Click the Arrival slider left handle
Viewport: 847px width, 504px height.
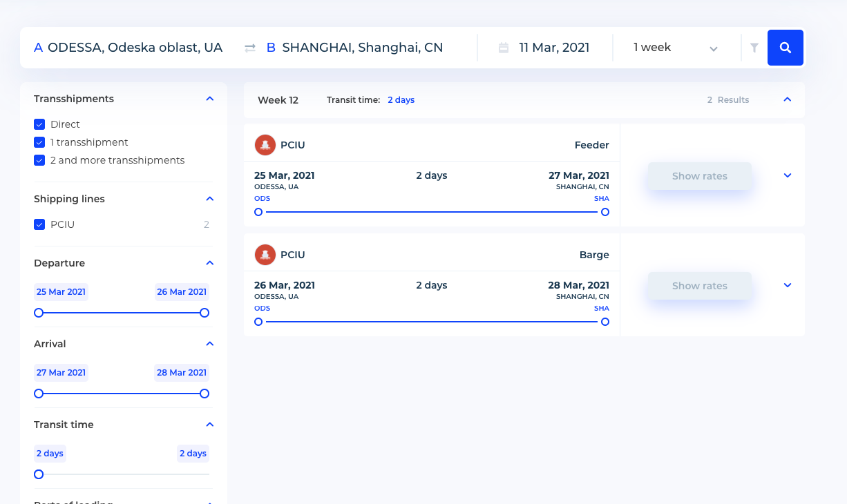(39, 394)
